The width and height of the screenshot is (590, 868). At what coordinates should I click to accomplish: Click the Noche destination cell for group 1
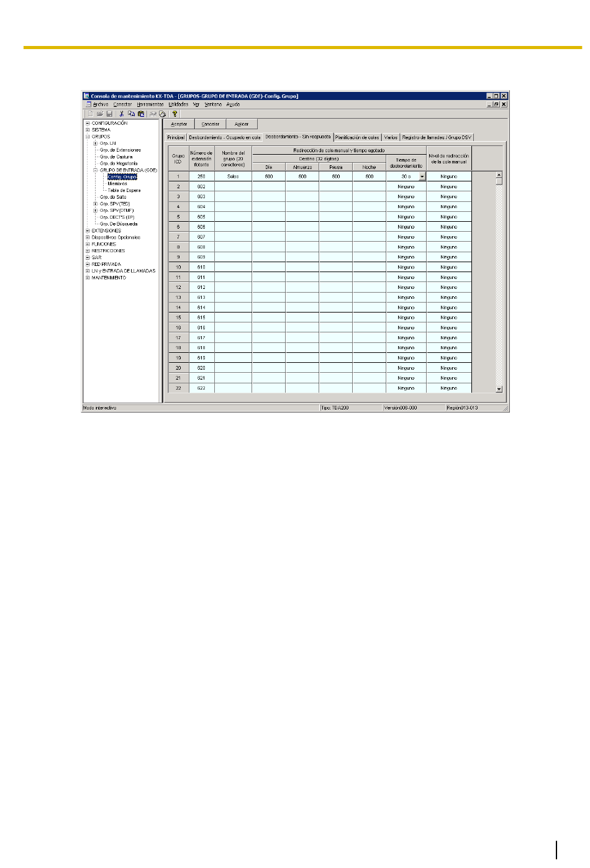pos(370,176)
